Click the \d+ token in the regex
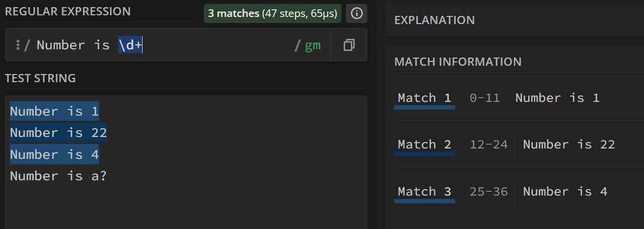This screenshot has height=229, width=644. click(131, 45)
